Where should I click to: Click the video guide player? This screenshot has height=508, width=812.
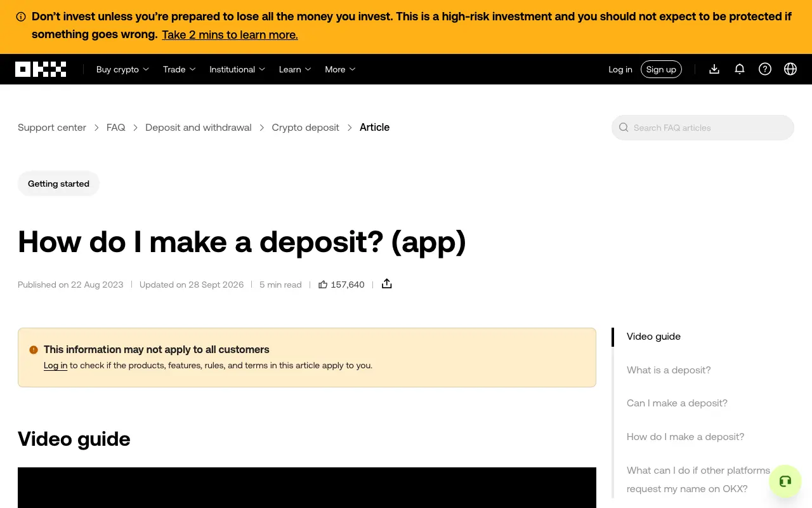pyautogui.click(x=307, y=488)
